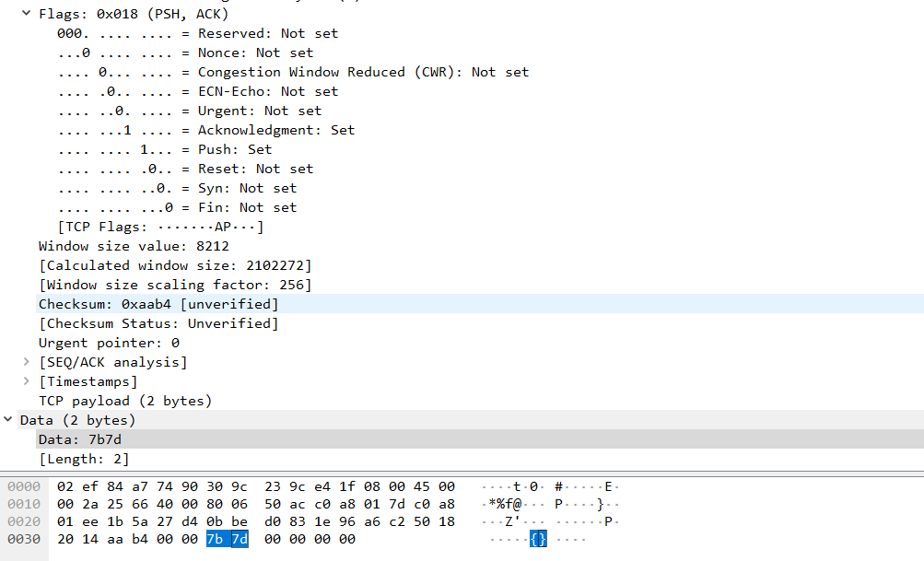
Task: Select the [SEQ/ACK analysis] row text
Action: pyautogui.click(x=113, y=362)
